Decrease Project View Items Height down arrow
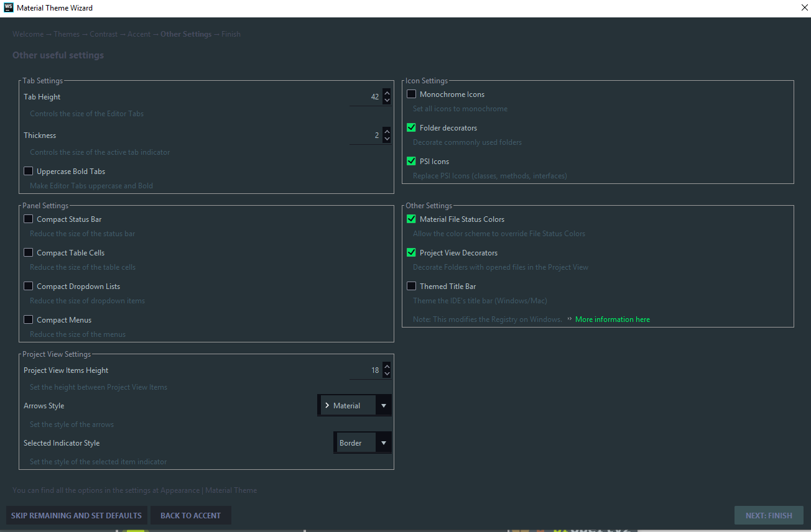Image resolution: width=811 pixels, height=532 pixels. click(x=387, y=374)
